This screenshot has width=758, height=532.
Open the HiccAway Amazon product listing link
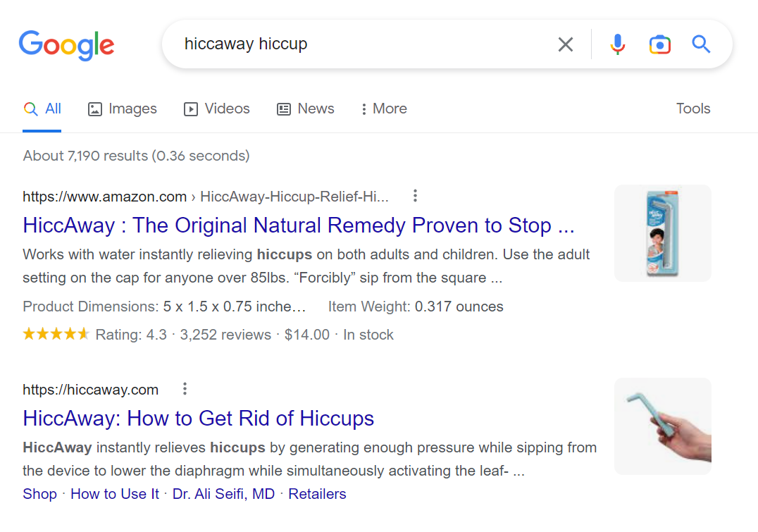pos(299,225)
